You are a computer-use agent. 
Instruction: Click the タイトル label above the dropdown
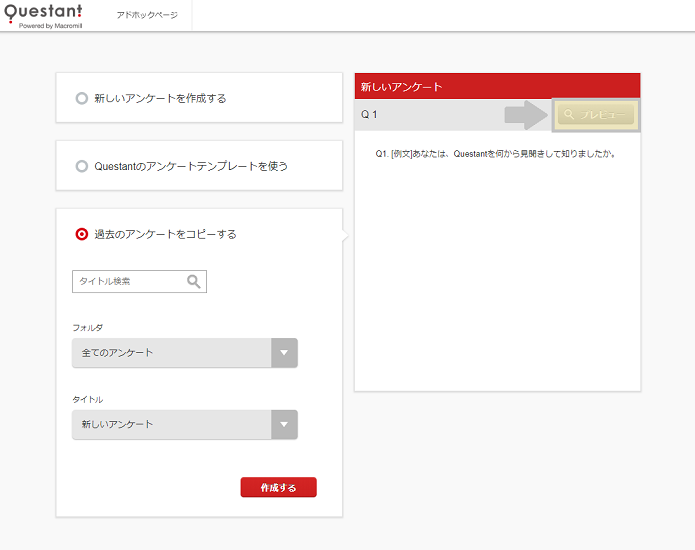point(87,399)
